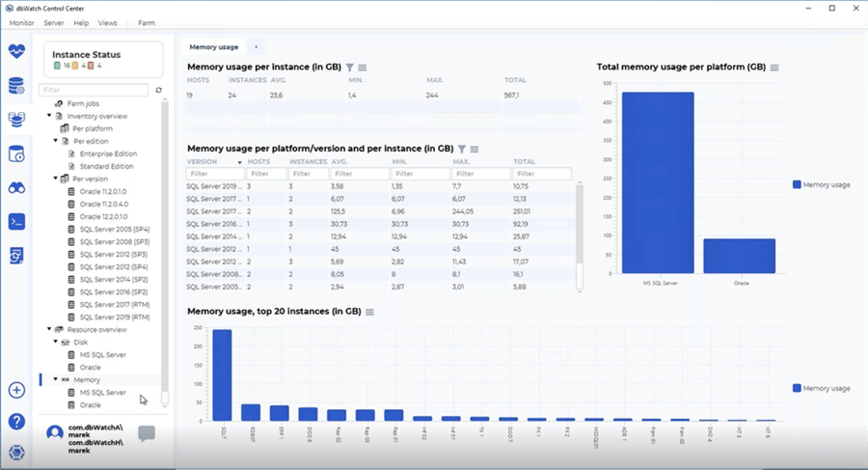Collapse the Disk tree node
The width and height of the screenshot is (868, 470).
[55, 342]
